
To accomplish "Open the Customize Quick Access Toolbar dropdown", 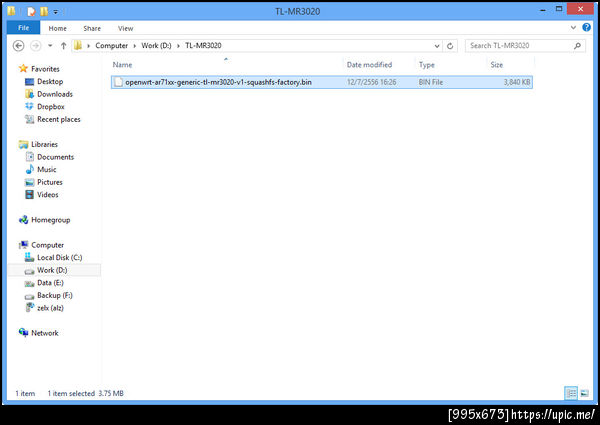I will click(56, 12).
